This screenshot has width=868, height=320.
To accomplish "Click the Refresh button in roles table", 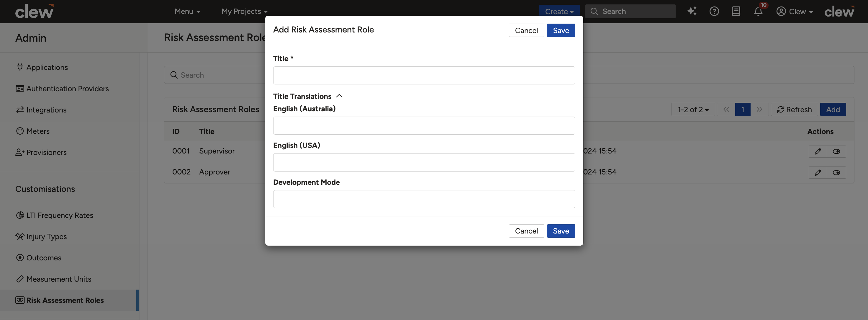I will point(794,109).
